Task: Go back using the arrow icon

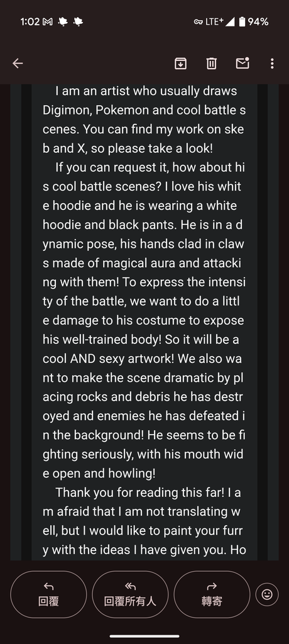Action: pyautogui.click(x=18, y=64)
